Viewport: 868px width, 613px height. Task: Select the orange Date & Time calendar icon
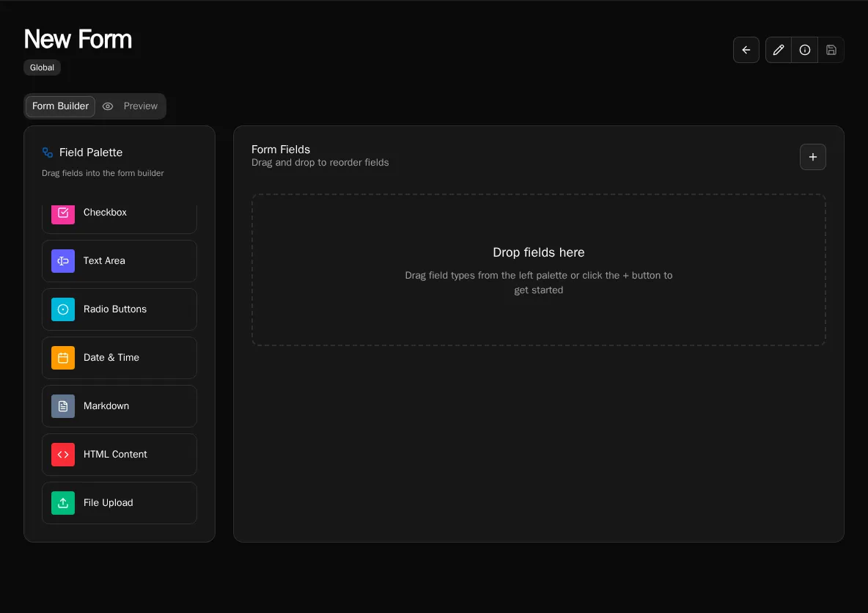63,358
